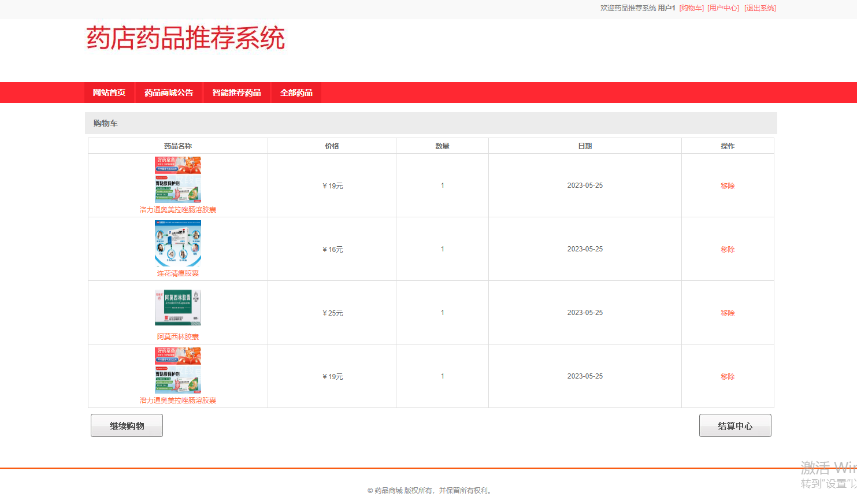Click 移除 for the first cart row
The height and width of the screenshot is (504, 857).
pos(728,186)
